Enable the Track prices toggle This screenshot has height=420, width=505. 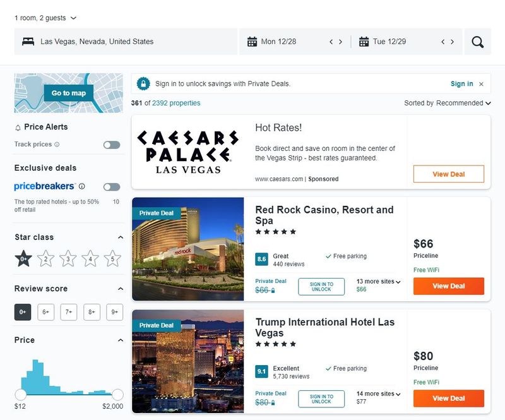click(112, 145)
